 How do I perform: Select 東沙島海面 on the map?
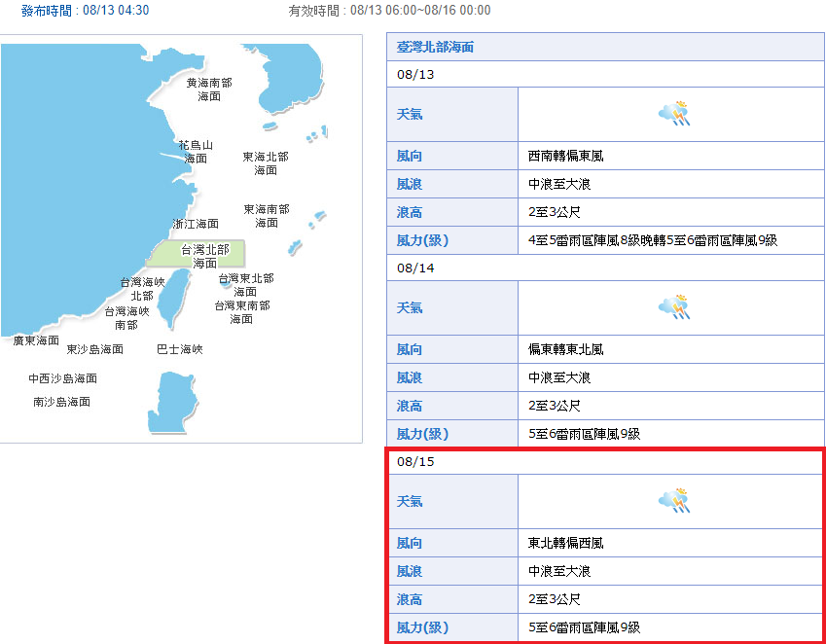94,349
